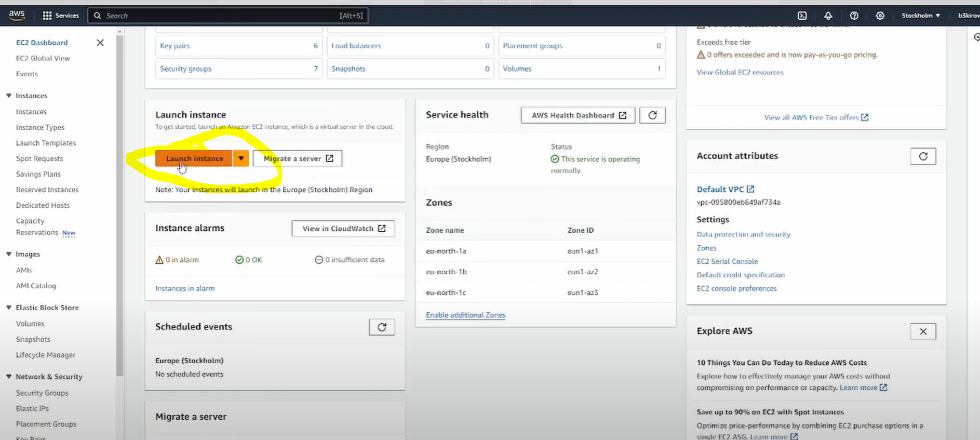The width and height of the screenshot is (980, 440).
Task: Collapse the Images sidebar section
Action: [9, 254]
